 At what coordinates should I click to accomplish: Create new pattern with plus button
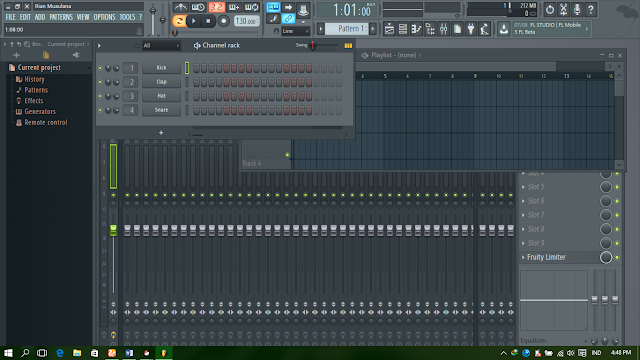tap(373, 29)
